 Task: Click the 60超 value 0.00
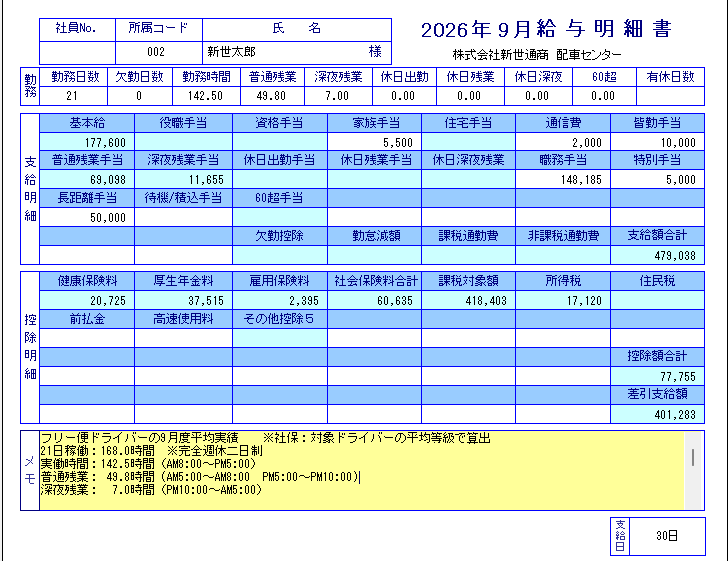(604, 96)
